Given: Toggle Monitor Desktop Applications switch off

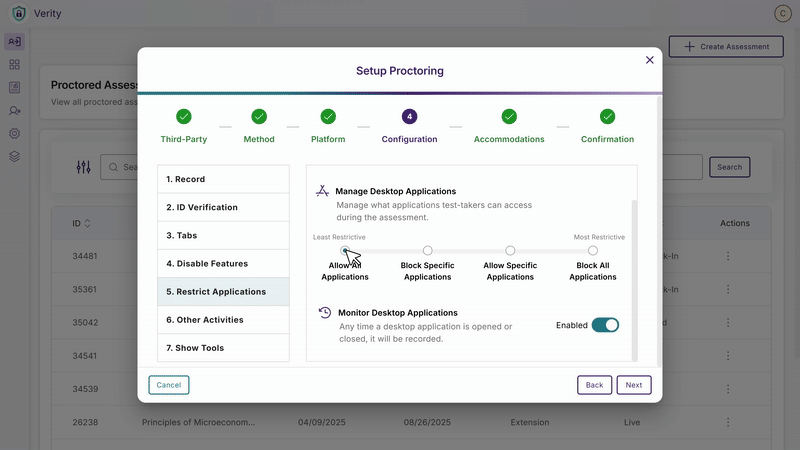Looking at the screenshot, I should tap(605, 325).
